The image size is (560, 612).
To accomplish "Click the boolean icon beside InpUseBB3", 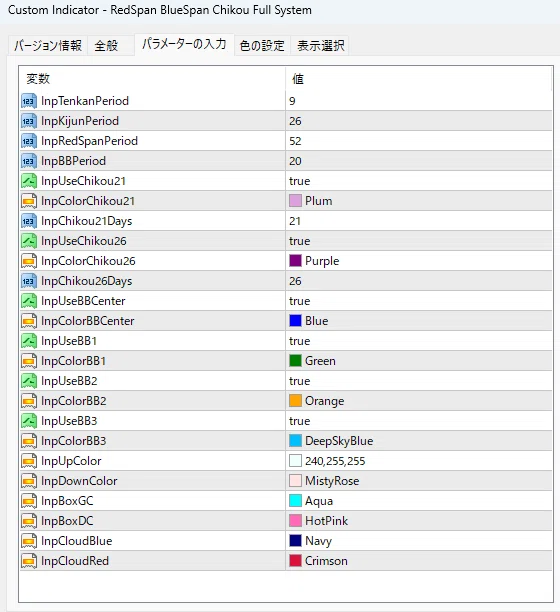I will (29, 421).
